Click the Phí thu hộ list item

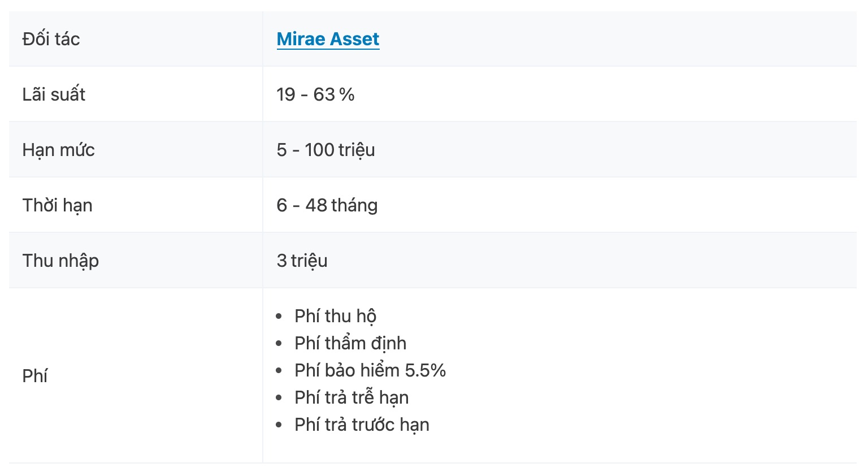(x=335, y=316)
